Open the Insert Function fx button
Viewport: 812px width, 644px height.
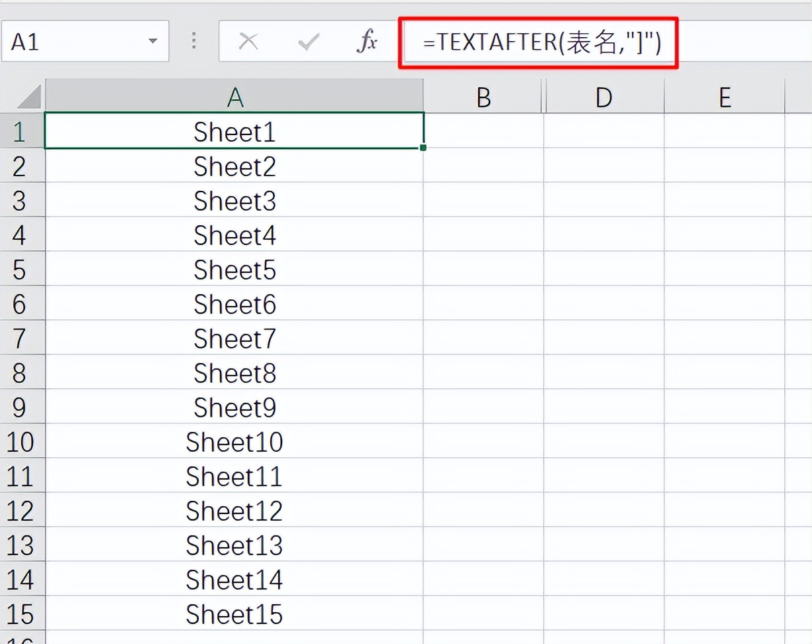[366, 42]
